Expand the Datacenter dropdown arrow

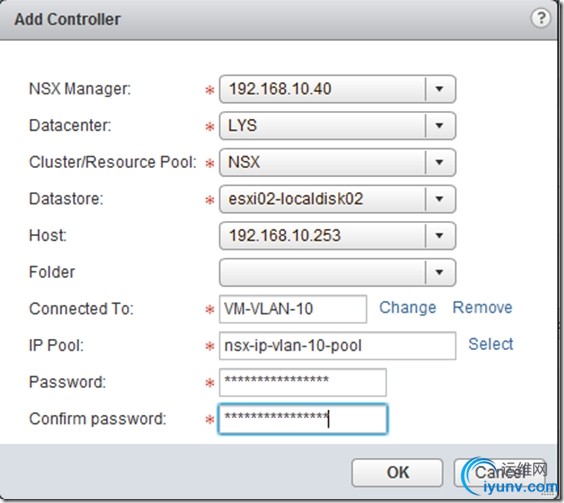point(439,126)
